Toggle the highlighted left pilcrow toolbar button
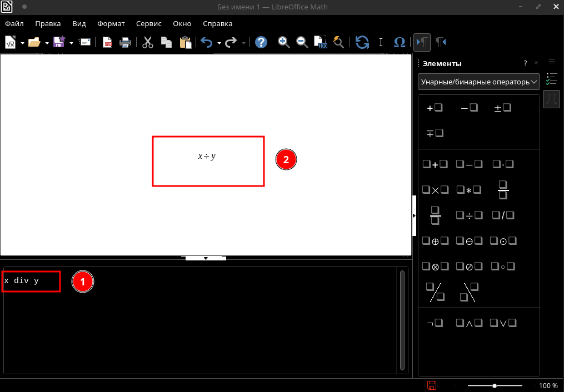Viewport: 564px width, 392px height. [422, 42]
